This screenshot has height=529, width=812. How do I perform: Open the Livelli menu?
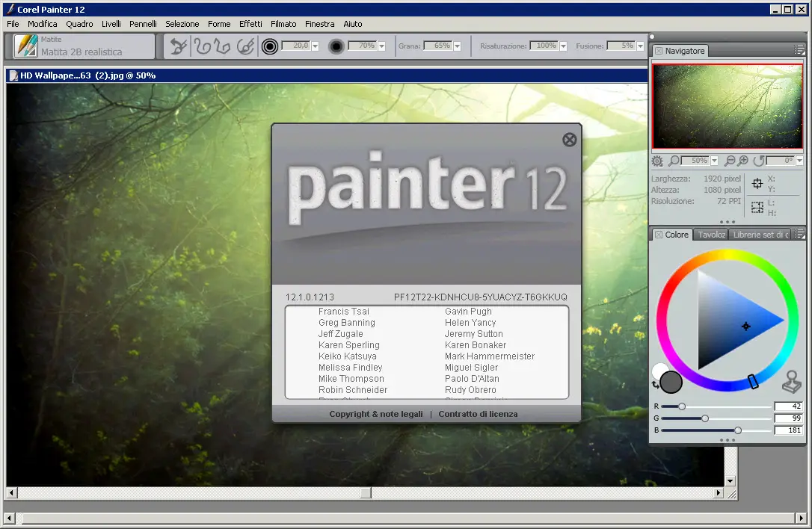click(x=111, y=24)
